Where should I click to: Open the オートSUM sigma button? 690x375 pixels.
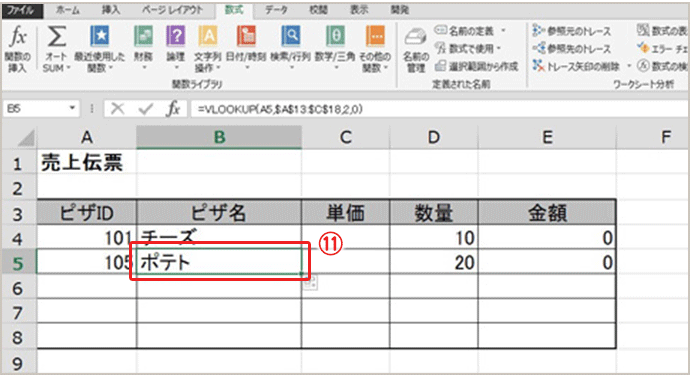tap(56, 48)
